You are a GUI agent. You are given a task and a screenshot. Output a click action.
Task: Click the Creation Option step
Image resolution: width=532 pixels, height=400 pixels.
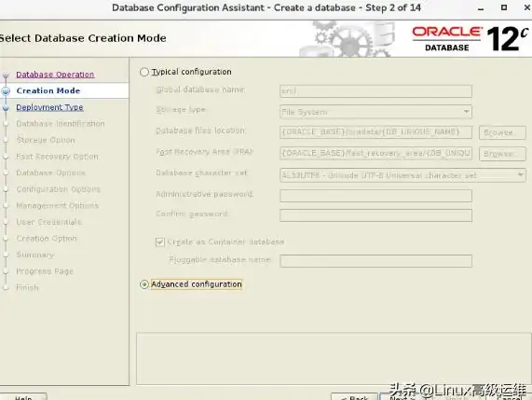click(47, 239)
